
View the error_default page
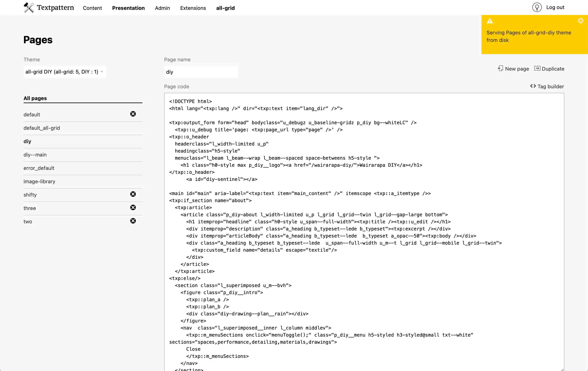point(39,168)
